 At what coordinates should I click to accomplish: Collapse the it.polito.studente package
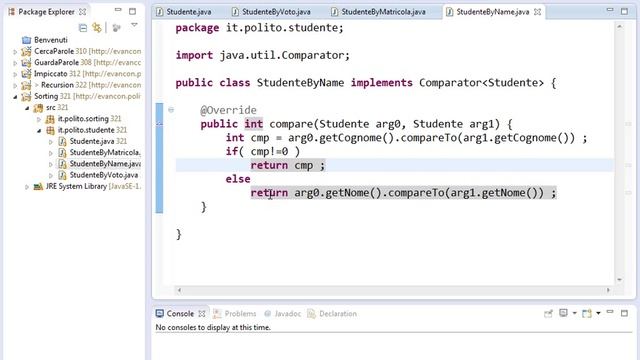click(x=39, y=131)
